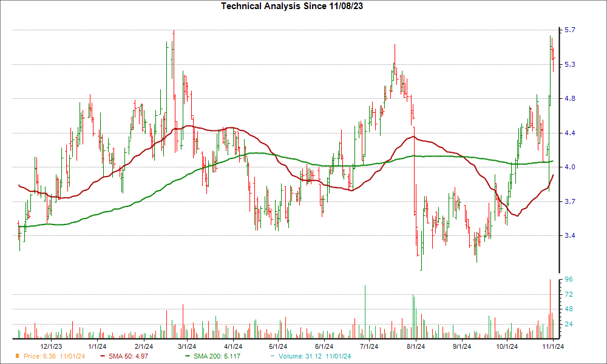Click the 1/1/24 date label
Screen dimensions: 607x364
[97, 346]
